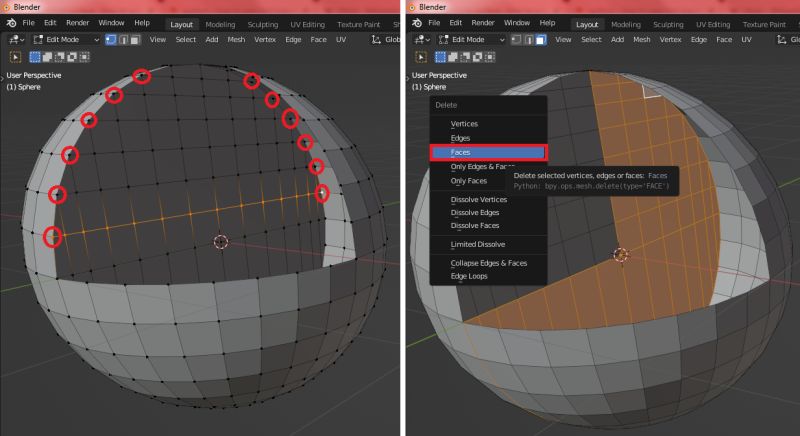Choose 'Subtract selection' mode icon, left window
Viewport: 800px width, 436px height.
coord(59,57)
